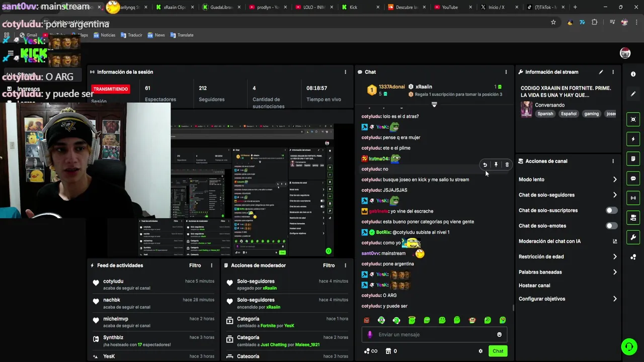Viewport: 644px width, 362px height.
Task: Click the green Chat send button
Action: pos(498,351)
